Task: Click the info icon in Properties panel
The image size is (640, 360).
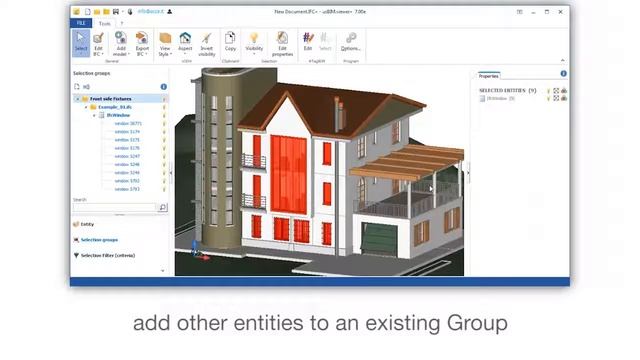Action: (563, 73)
